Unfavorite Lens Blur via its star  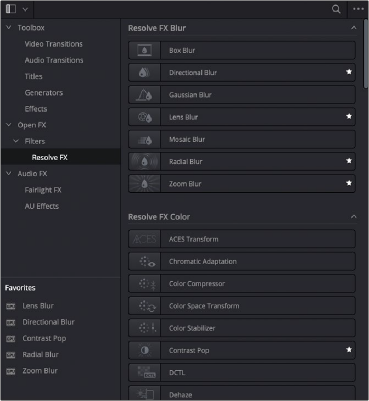(349, 116)
